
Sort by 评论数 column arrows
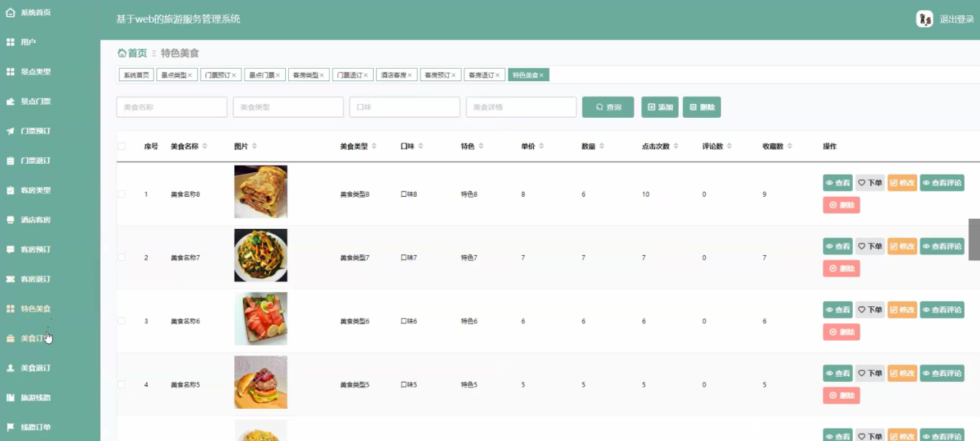pos(730,146)
